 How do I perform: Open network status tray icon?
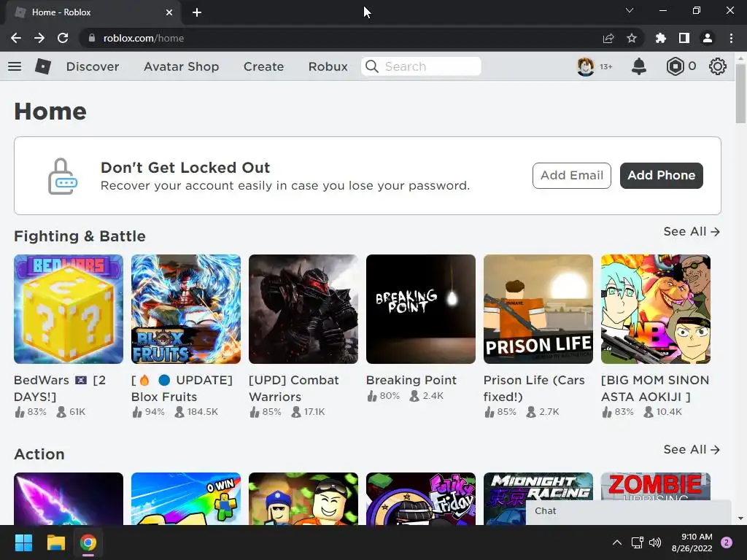637,542
